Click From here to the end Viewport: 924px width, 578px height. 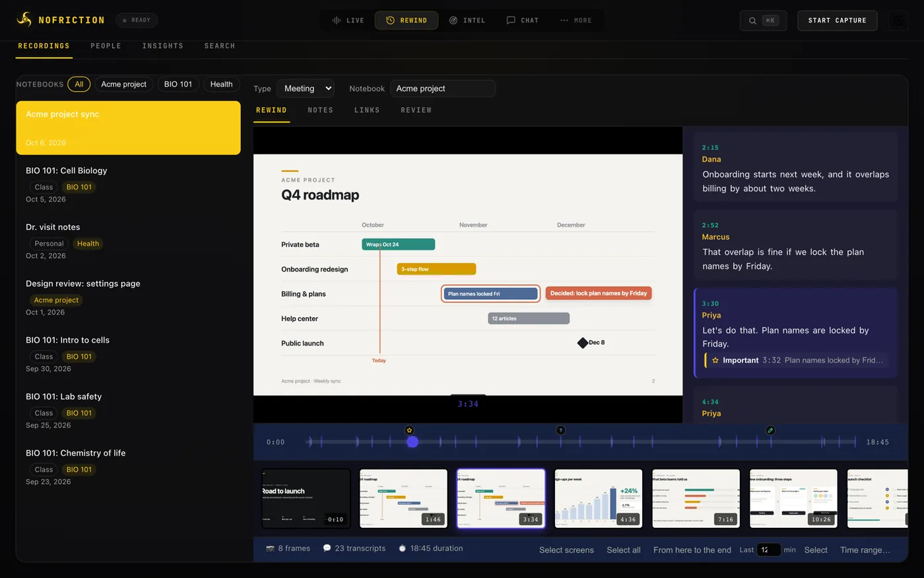(692, 550)
